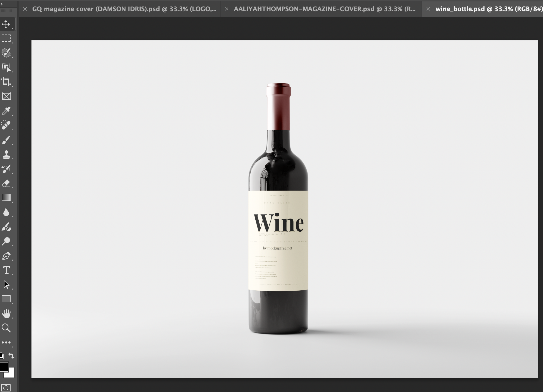Select the Clone Stamp tool
Screen dimensions: 543x392
coord(6,154)
